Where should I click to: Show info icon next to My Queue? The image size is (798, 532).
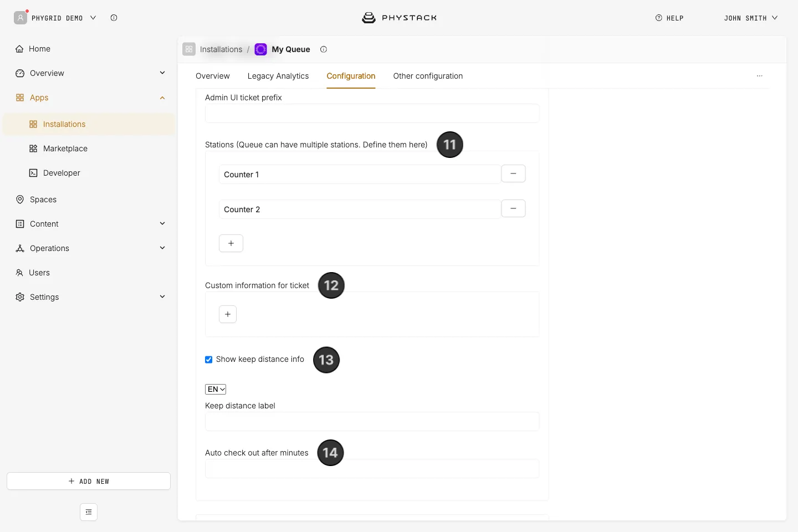[324, 49]
